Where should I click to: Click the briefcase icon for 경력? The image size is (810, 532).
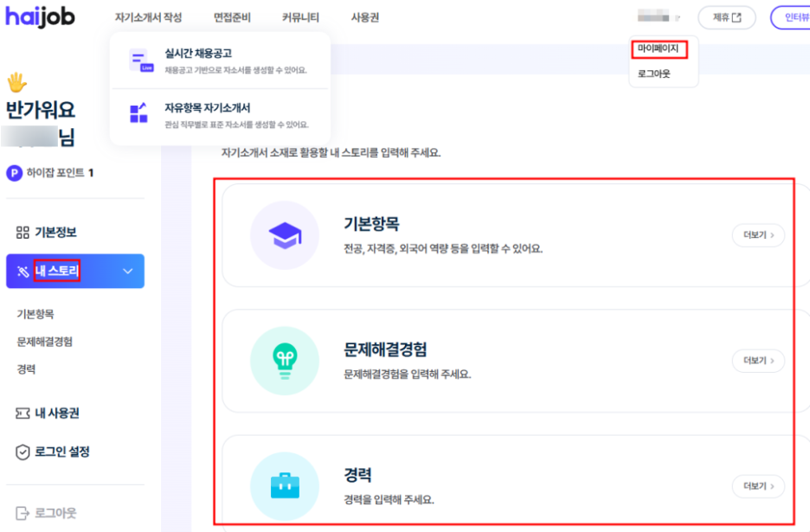(285, 486)
